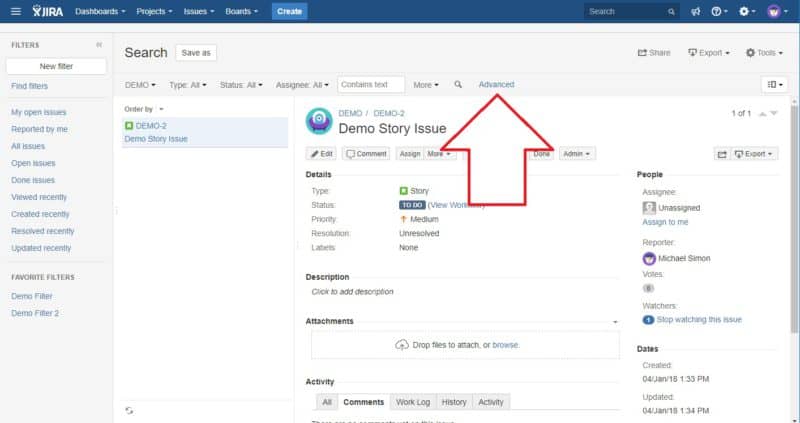Open the Projects menu
The width and height of the screenshot is (800, 423).
(154, 11)
